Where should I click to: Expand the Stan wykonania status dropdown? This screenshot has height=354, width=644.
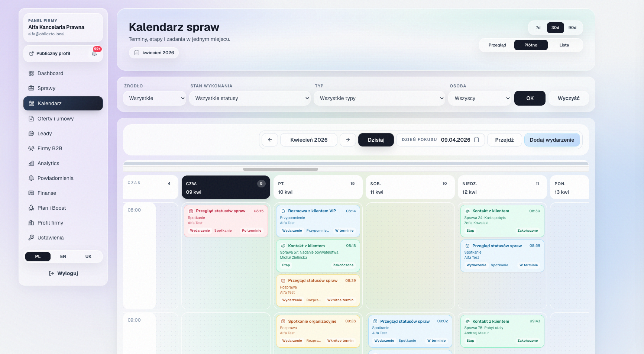pyautogui.click(x=250, y=98)
